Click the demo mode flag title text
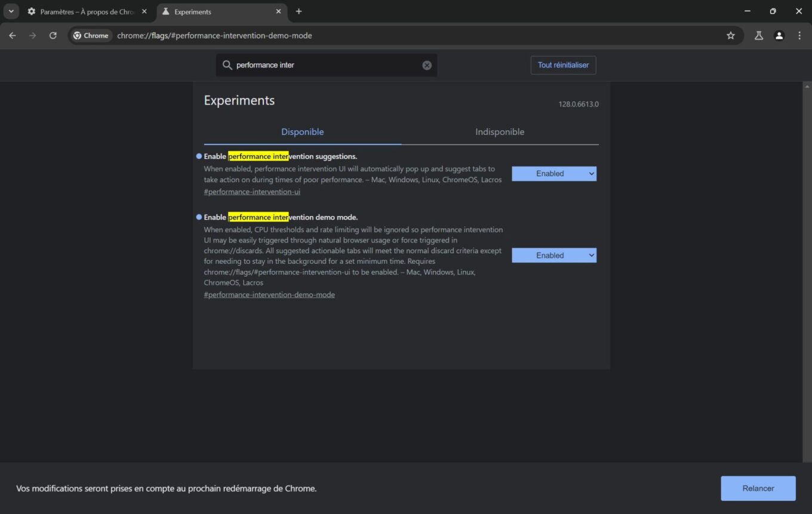Screen dimensions: 812x514 tap(281, 217)
